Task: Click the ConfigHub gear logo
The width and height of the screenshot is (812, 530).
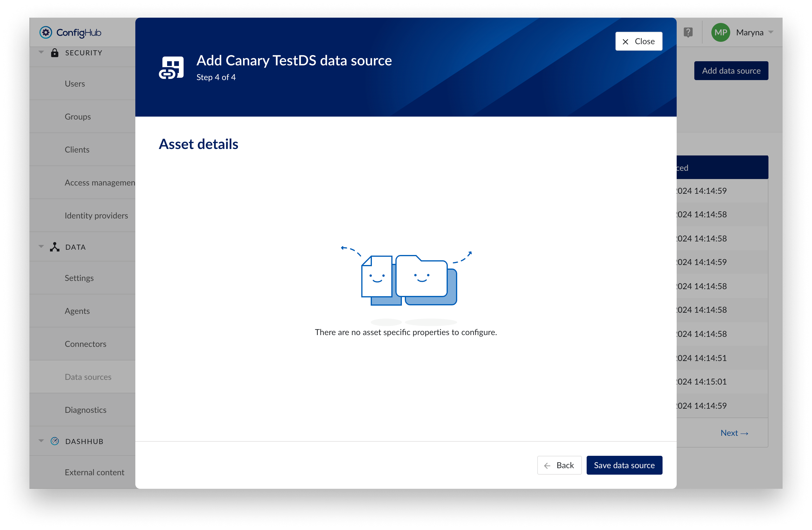Action: click(46, 32)
